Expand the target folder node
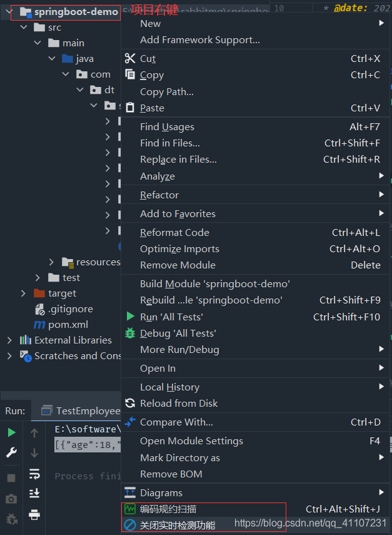 23,293
